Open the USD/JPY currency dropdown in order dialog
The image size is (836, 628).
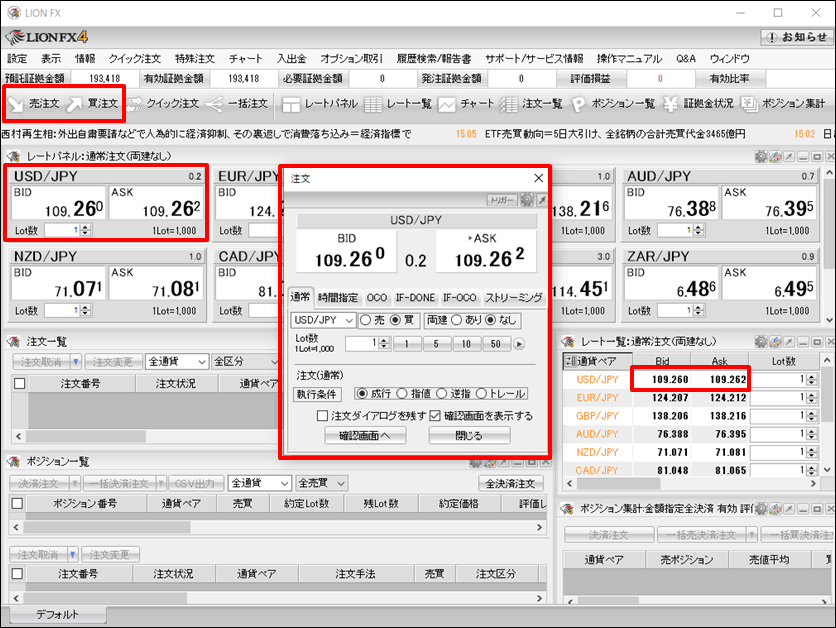click(x=323, y=320)
